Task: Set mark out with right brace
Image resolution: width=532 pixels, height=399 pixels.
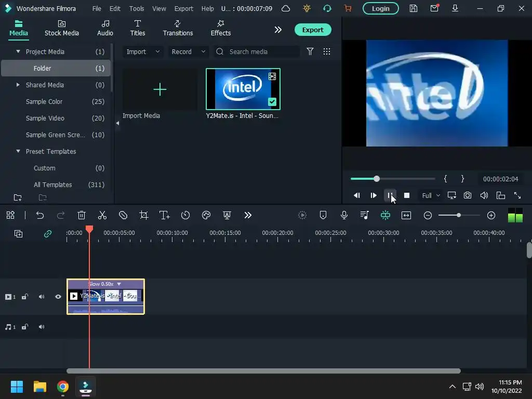Action: pos(462,179)
